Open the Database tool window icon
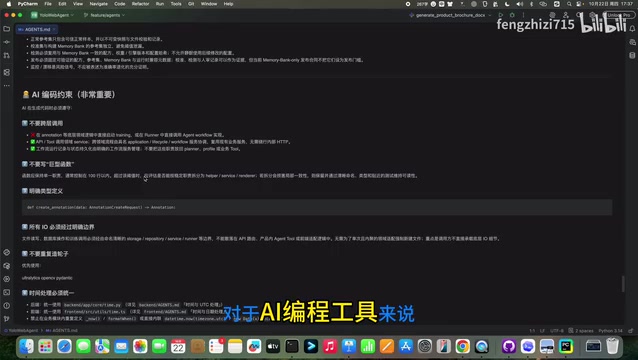 pyautogui.click(x=632, y=55)
